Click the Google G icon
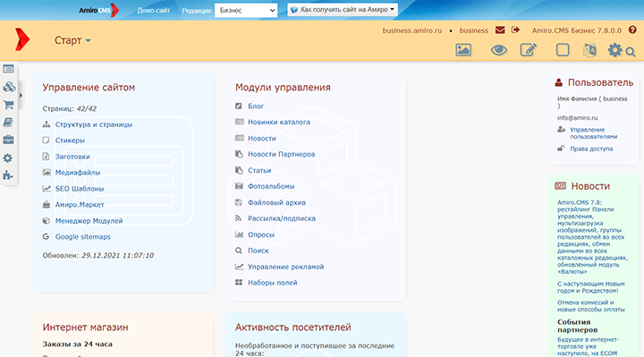 coord(46,236)
